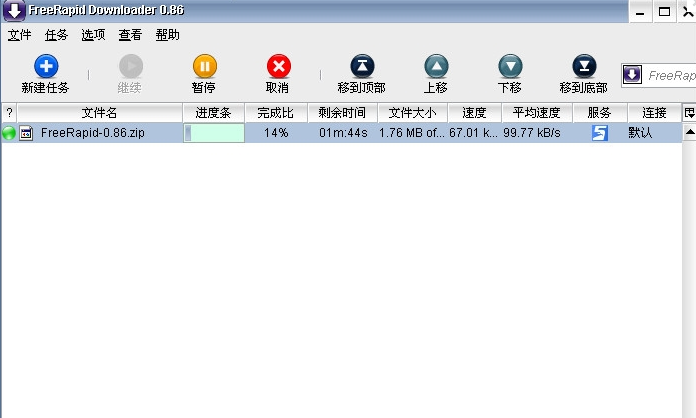The image size is (696, 418).
Task: Click 移到底部 (move to bottom) icon
Action: [x=584, y=67]
